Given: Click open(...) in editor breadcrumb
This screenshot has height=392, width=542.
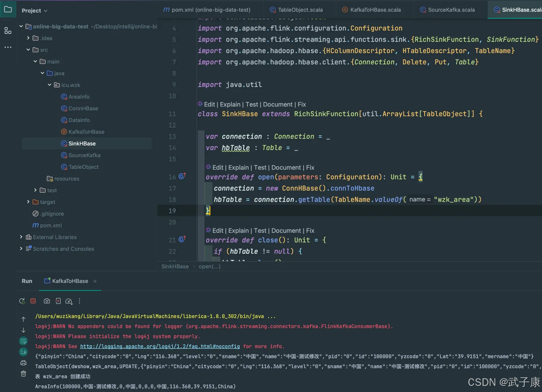Looking at the screenshot, I should tap(210, 266).
